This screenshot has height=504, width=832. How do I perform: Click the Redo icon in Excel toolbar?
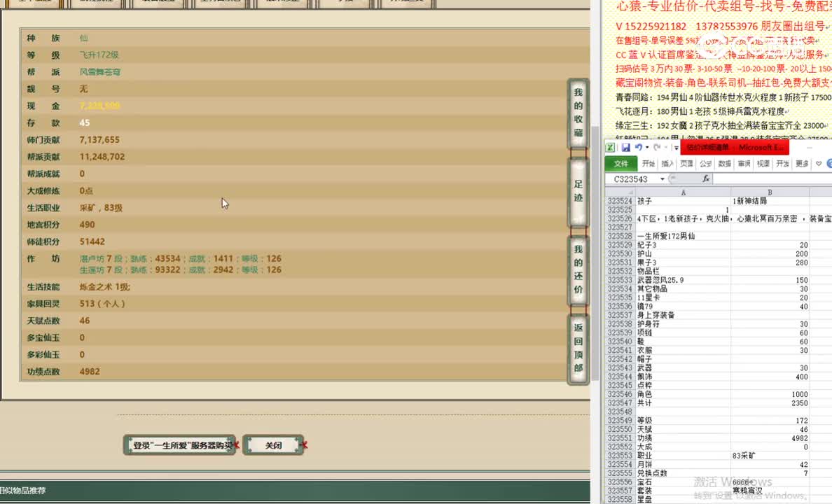(658, 147)
